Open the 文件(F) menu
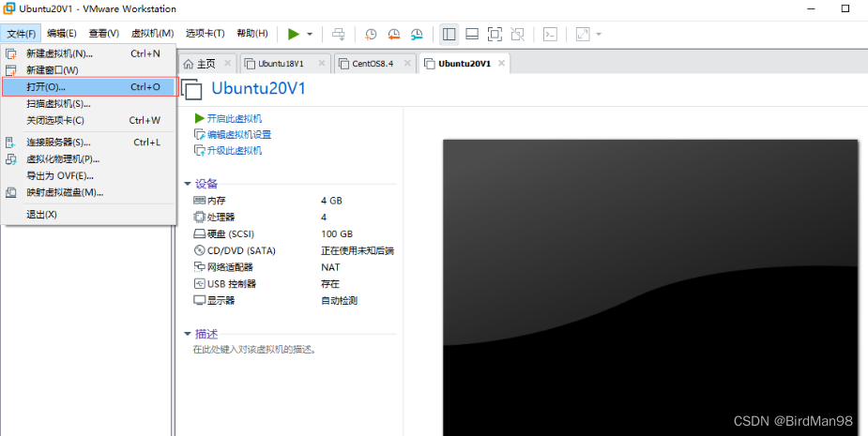 21,34
